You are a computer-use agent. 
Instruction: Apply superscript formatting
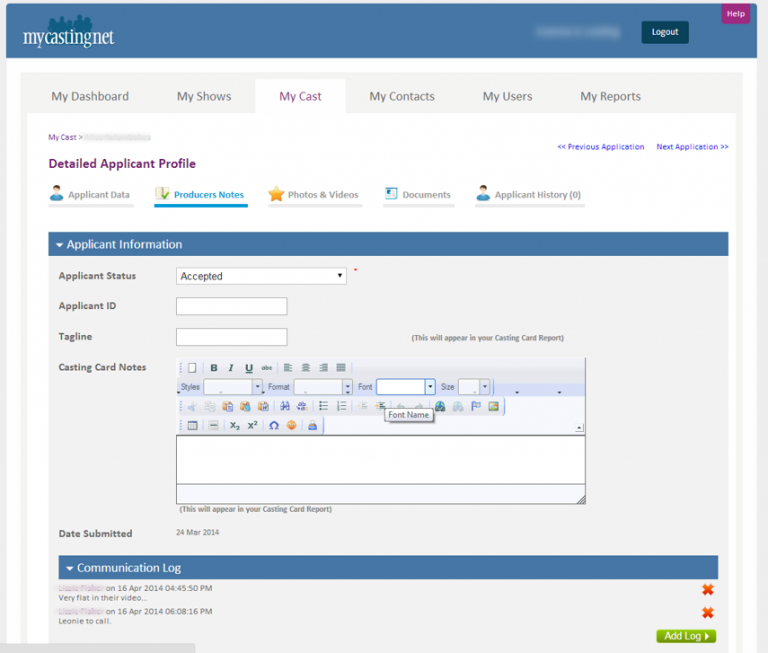click(252, 425)
